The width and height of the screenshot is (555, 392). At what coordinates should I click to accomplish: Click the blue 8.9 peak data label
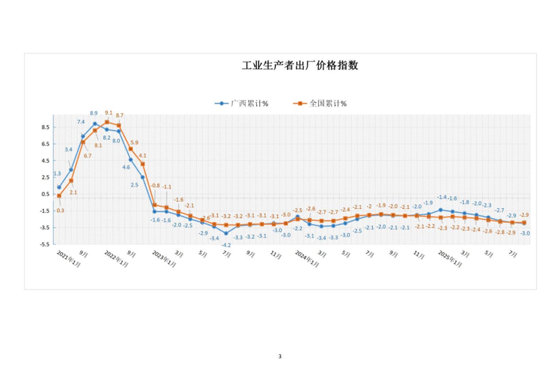click(x=93, y=113)
